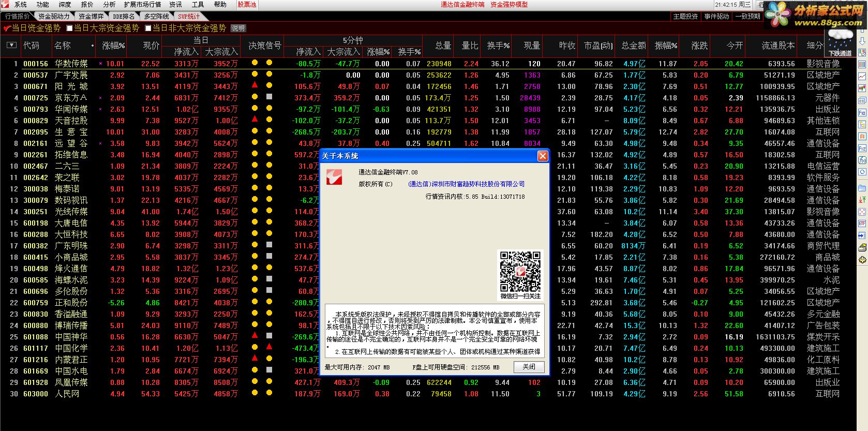
Task: Click the F10 company info sidebar icon
Action: (862, 113)
